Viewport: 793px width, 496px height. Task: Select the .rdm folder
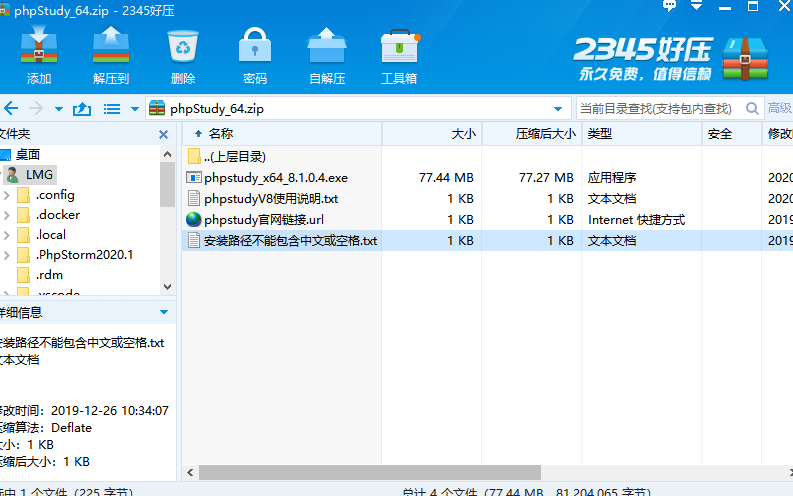pyautogui.click(x=40, y=275)
